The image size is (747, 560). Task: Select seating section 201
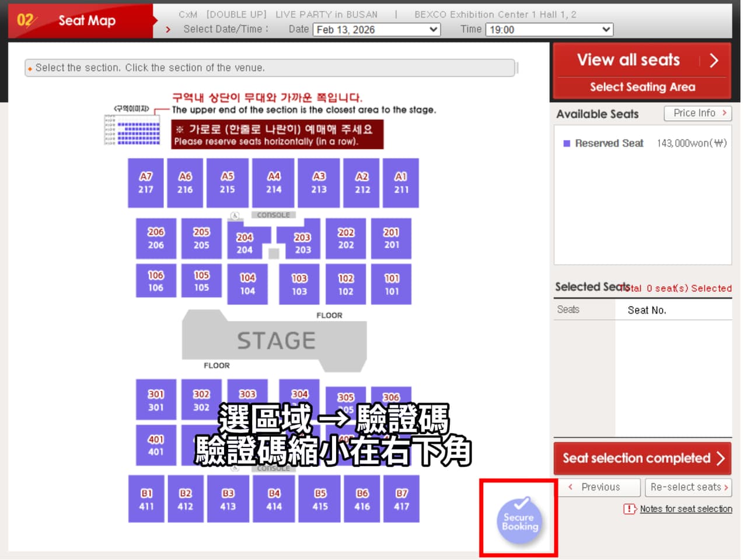[x=392, y=239]
